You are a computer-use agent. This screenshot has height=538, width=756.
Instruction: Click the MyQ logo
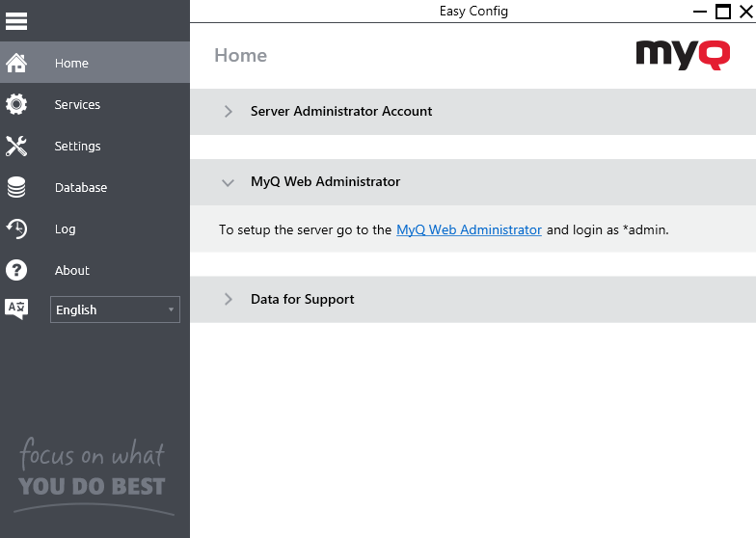click(x=683, y=54)
